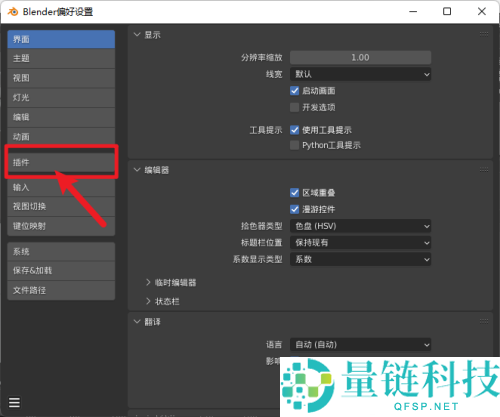Open the 语言 dropdown 自动 (自动)

tap(360, 345)
